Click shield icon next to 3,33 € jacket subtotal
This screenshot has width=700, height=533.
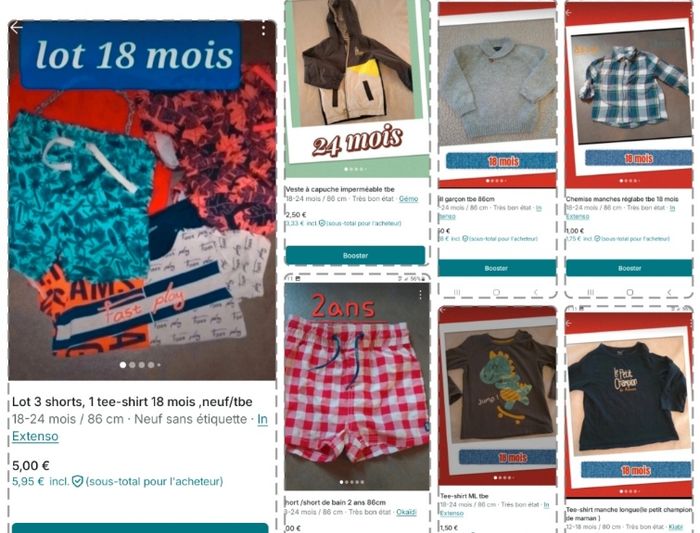click(322, 223)
